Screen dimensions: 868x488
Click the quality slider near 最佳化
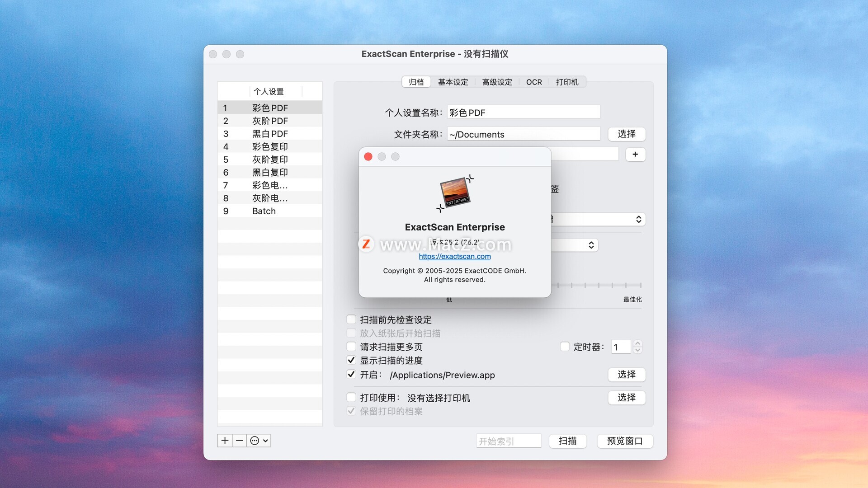(640, 285)
